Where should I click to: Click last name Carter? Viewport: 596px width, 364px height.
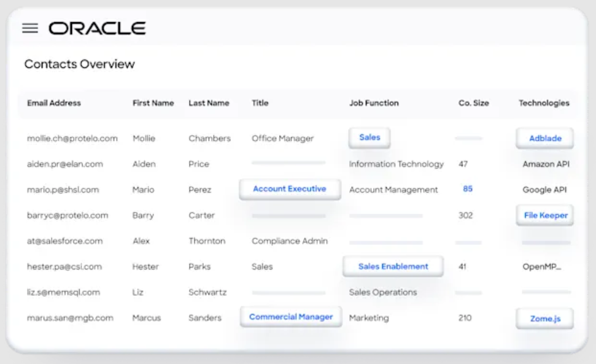(201, 215)
